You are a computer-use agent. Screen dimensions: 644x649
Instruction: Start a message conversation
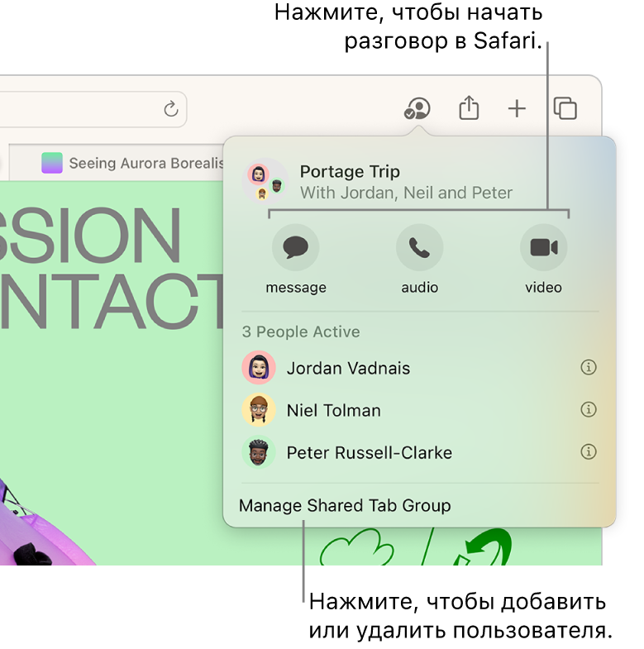[295, 247]
